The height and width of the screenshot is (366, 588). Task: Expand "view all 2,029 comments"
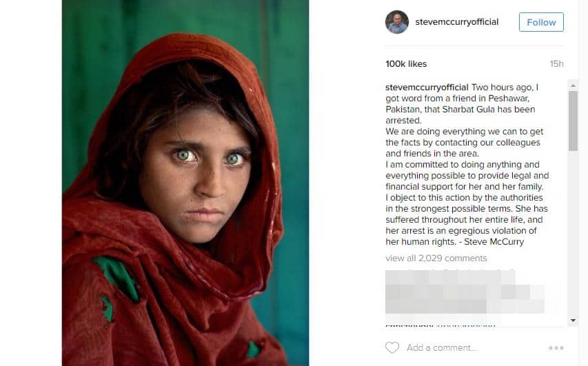click(x=436, y=258)
